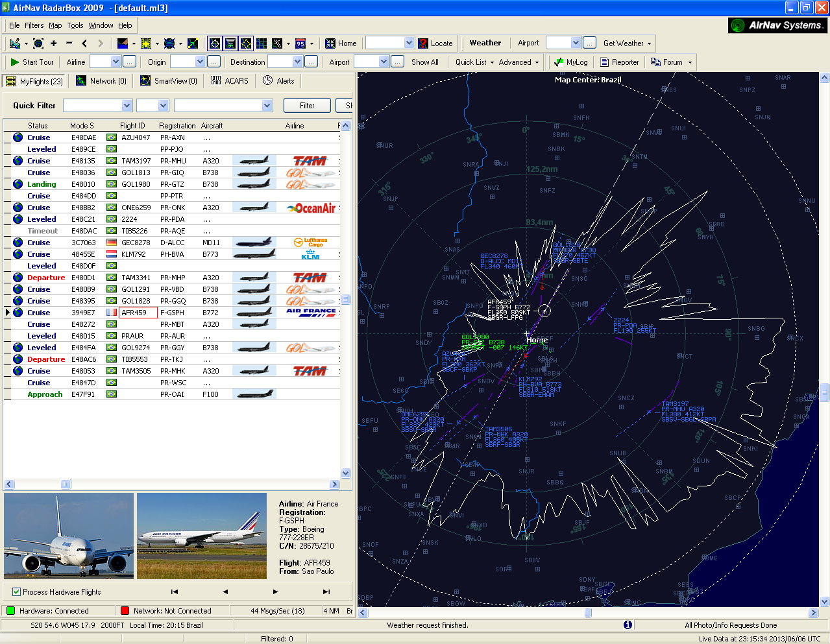This screenshot has width=830, height=644.
Task: Expand the Destination dropdown
Action: (297, 62)
